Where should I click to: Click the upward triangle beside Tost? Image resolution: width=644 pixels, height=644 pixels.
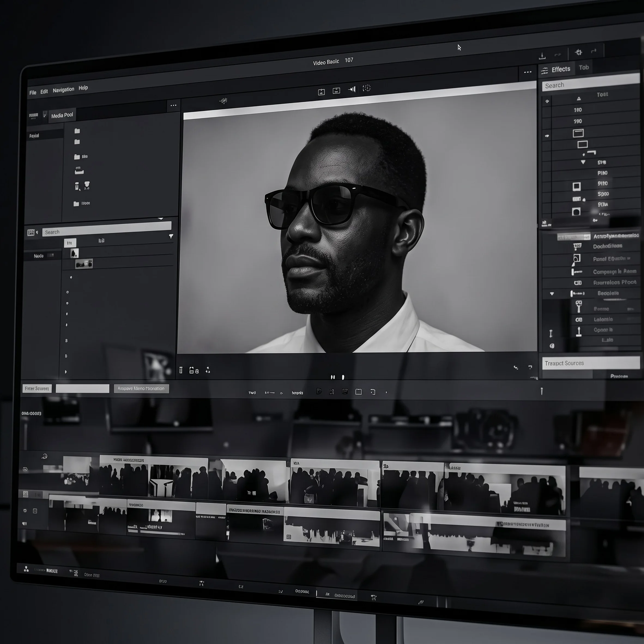tap(579, 98)
